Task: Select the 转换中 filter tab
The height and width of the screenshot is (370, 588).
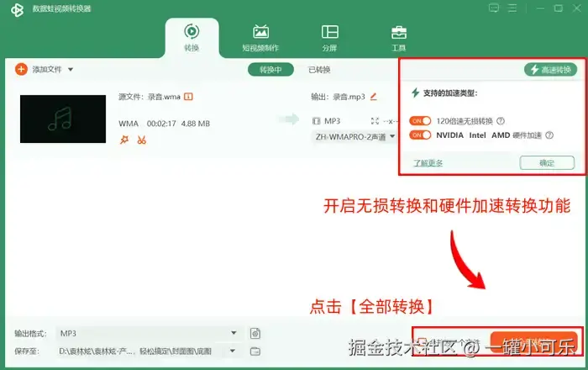Action: point(270,70)
